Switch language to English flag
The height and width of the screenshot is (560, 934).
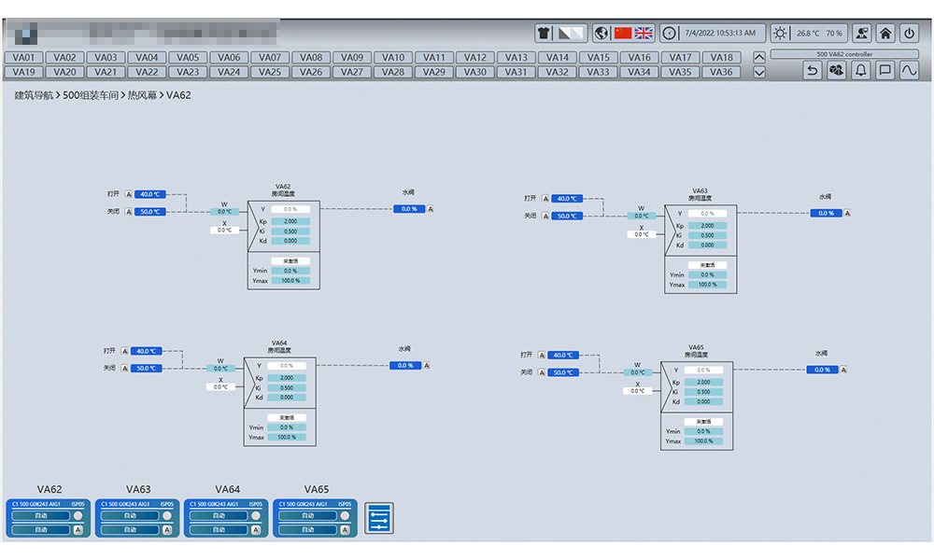(644, 34)
